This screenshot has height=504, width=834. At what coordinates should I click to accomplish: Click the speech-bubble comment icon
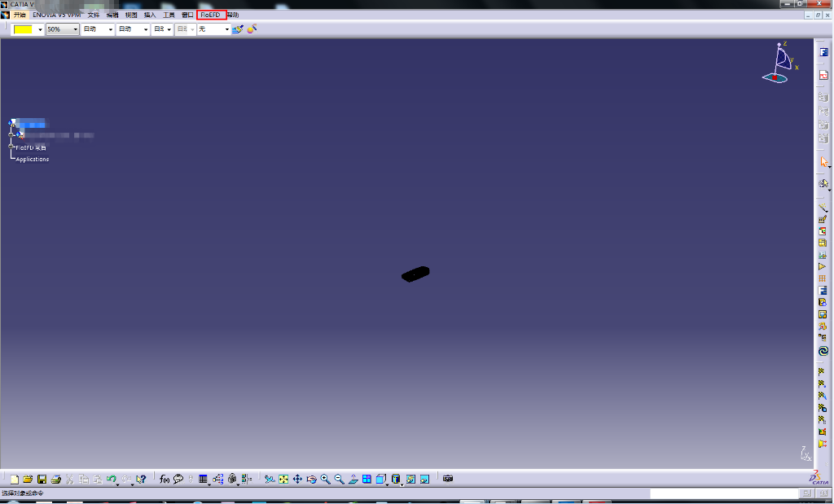178,479
